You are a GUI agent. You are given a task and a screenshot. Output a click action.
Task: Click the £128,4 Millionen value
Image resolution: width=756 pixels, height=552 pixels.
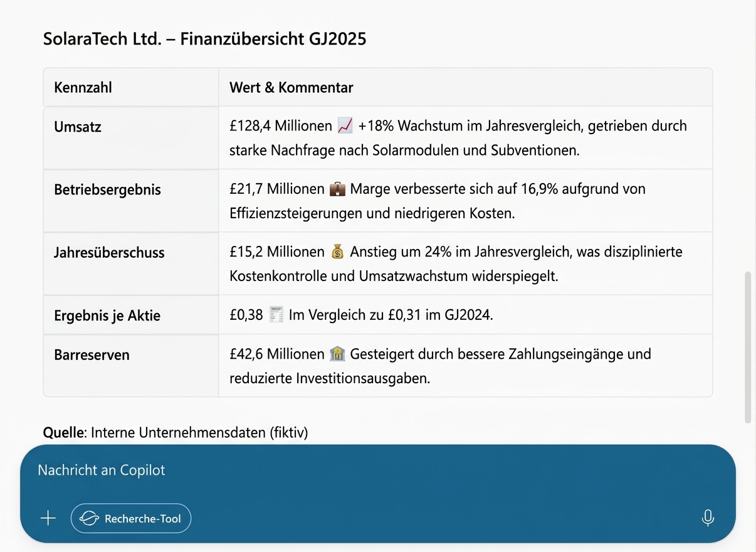click(281, 126)
